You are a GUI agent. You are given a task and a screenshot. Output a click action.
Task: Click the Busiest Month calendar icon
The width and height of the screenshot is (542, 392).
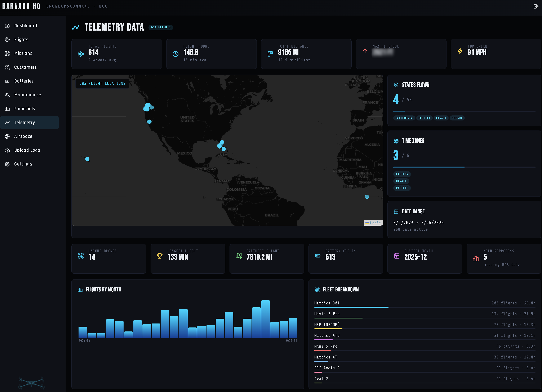click(x=397, y=256)
